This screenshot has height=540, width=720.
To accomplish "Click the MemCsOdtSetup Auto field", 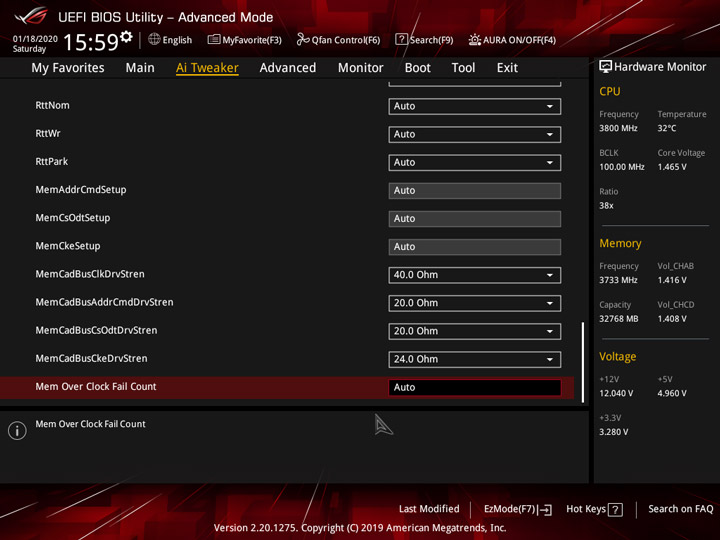I will 474,219.
